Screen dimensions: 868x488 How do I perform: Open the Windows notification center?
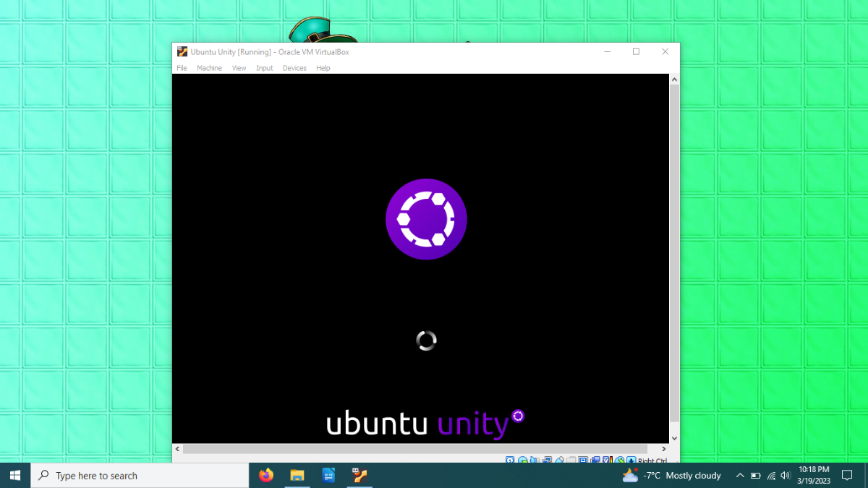point(847,475)
